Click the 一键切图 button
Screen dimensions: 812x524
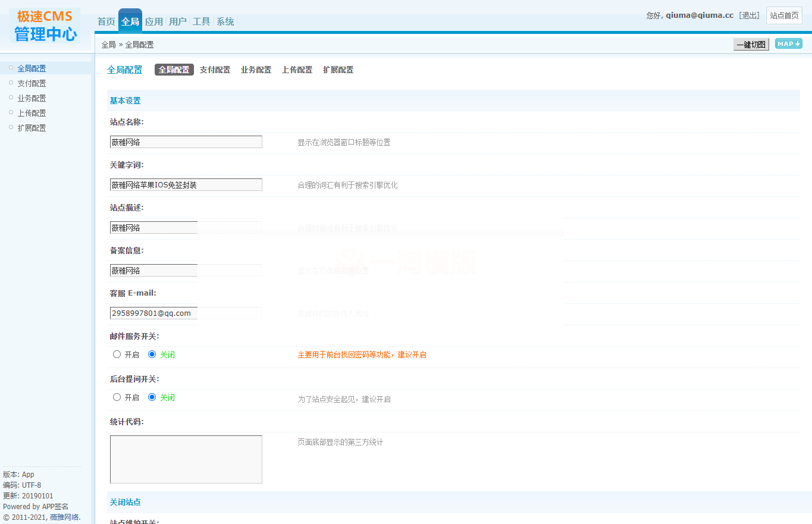(751, 44)
